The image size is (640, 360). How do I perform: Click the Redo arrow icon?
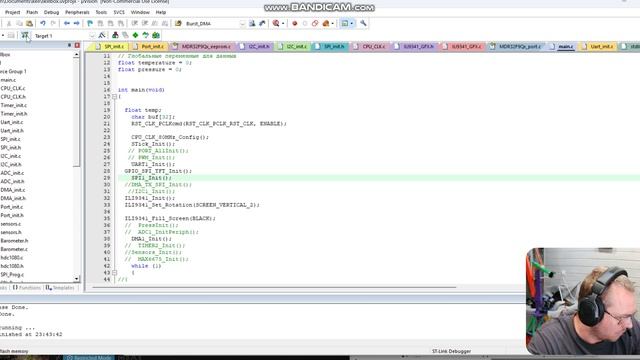[x=53, y=24]
